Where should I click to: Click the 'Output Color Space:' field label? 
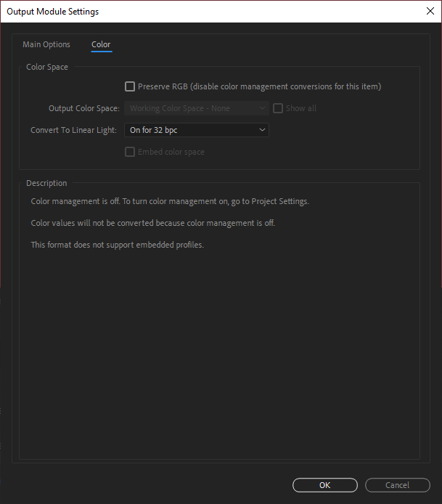pyautogui.click(x=83, y=108)
